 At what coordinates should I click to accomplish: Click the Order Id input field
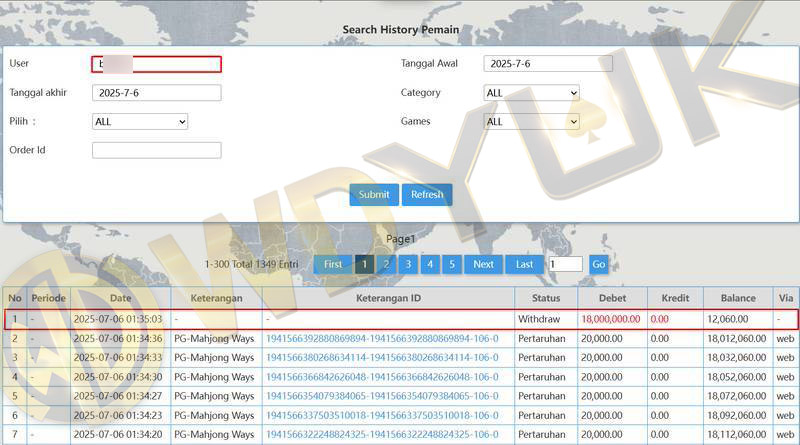(157, 150)
